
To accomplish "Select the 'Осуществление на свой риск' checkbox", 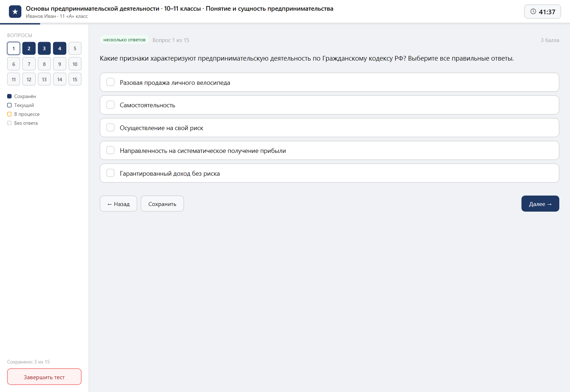I will [110, 128].
